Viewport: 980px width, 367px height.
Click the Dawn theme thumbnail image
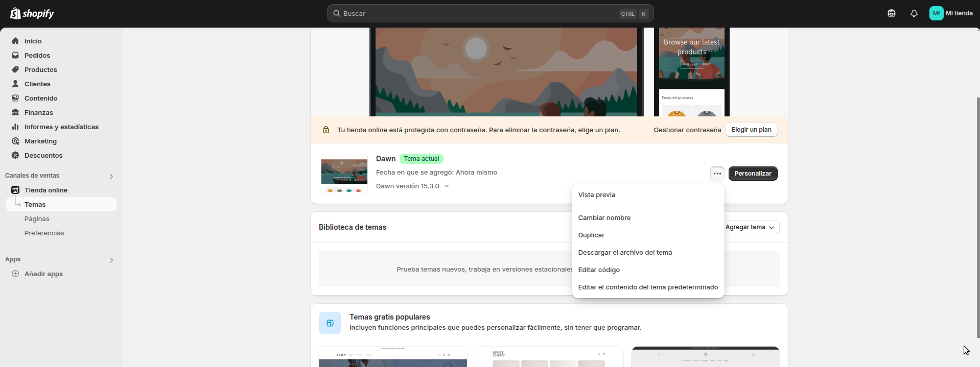(x=344, y=174)
